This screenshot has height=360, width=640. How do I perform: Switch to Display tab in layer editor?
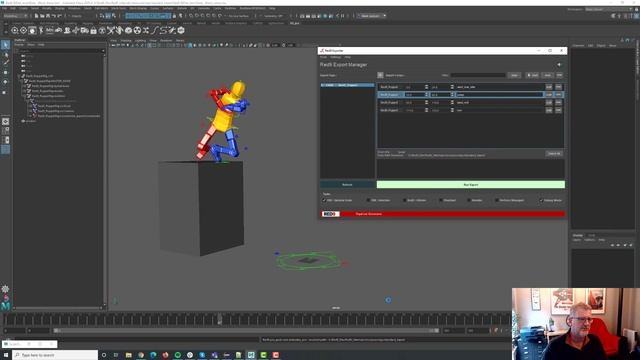click(x=578, y=236)
